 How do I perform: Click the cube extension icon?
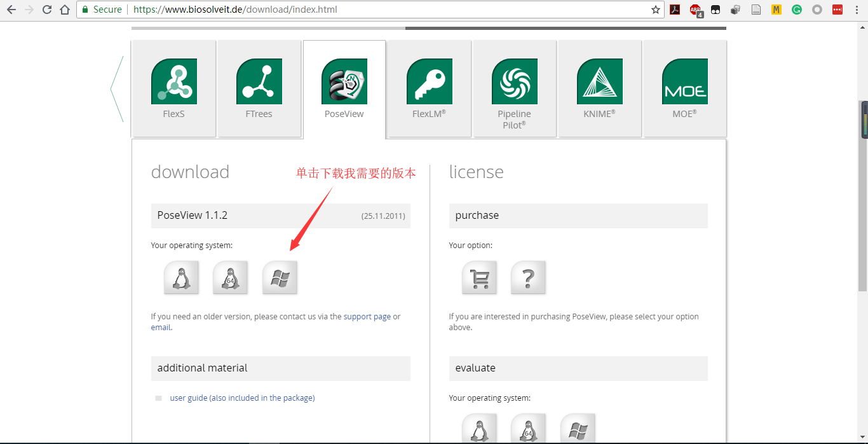pos(736,10)
